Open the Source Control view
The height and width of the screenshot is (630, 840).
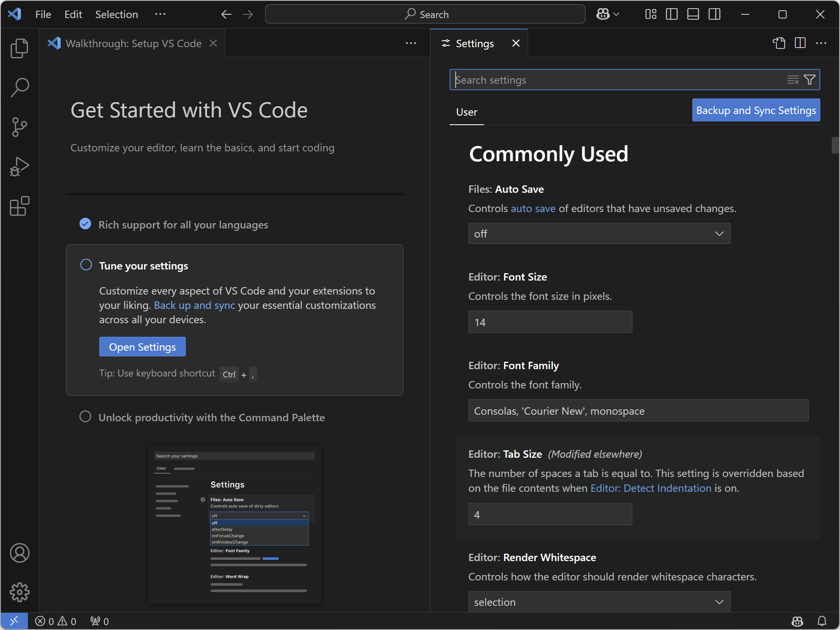coord(19,127)
